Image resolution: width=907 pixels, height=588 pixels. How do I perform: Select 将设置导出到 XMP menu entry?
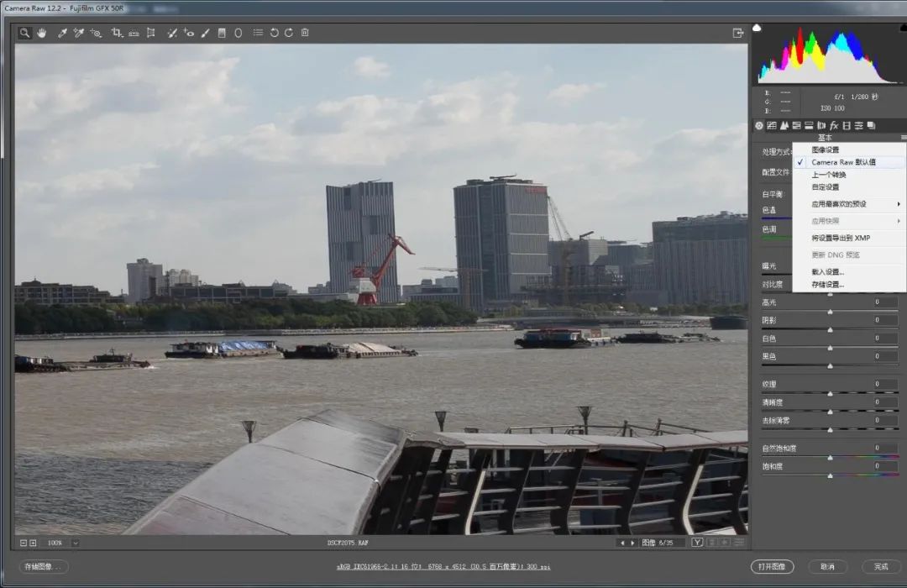pos(840,238)
